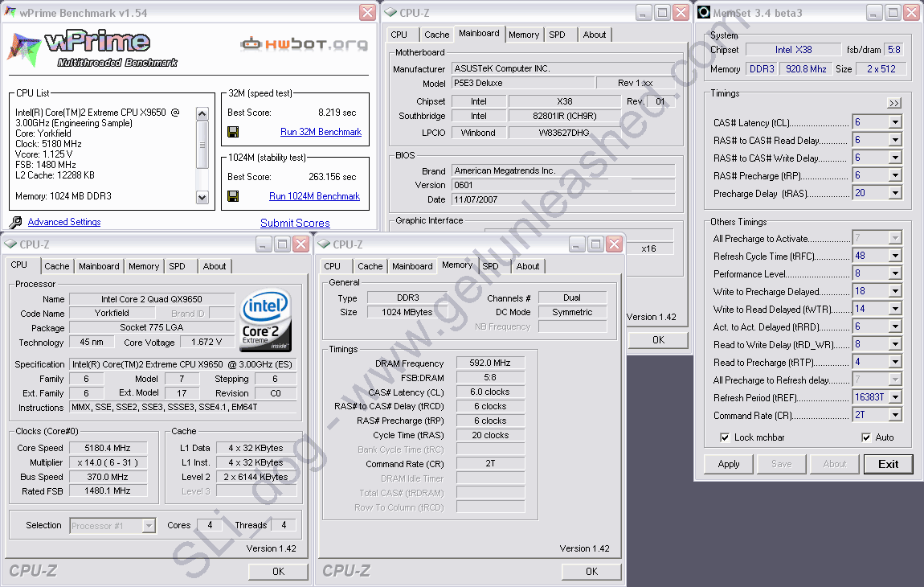Click the floppy save icon for 1024M score
The height and width of the screenshot is (587, 924).
(233, 196)
